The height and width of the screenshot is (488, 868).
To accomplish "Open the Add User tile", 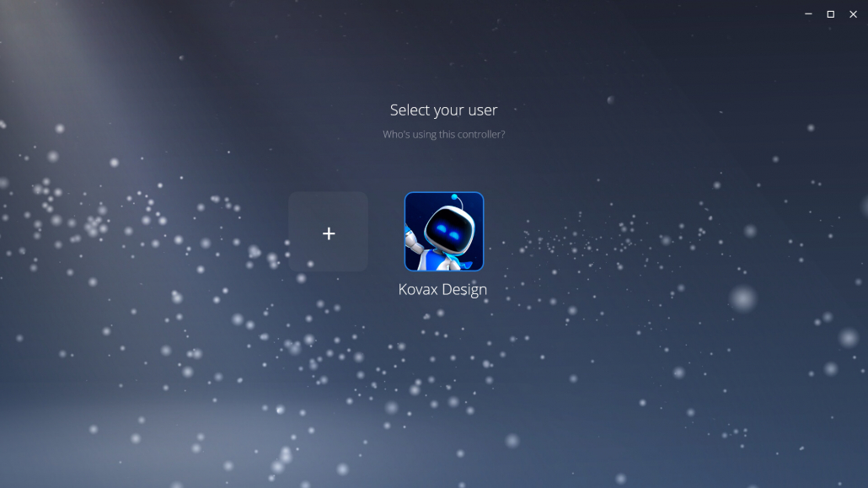I will click(329, 232).
